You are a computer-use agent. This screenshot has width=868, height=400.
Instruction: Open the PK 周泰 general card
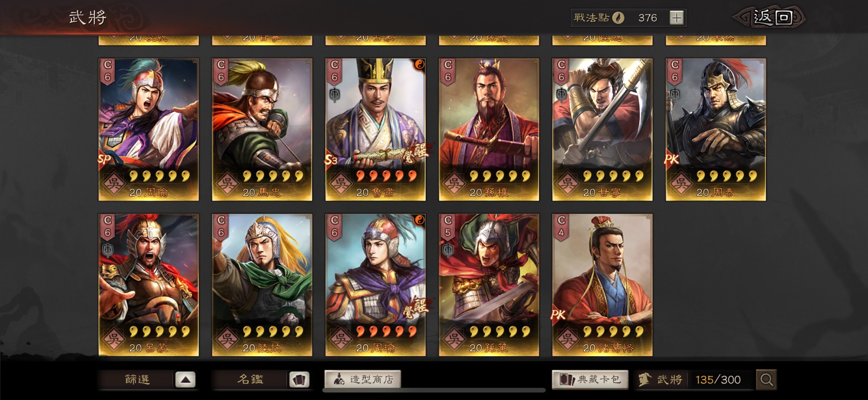(x=716, y=129)
